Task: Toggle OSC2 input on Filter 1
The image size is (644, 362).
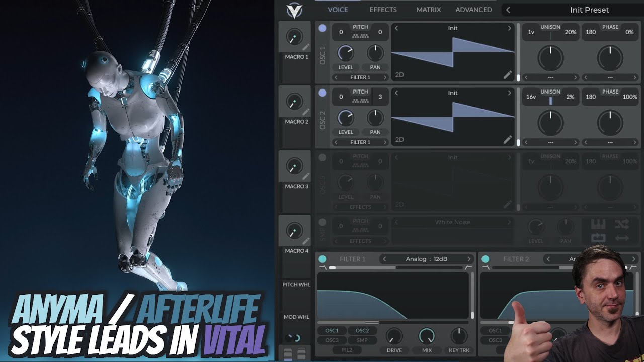Action: pos(362,331)
